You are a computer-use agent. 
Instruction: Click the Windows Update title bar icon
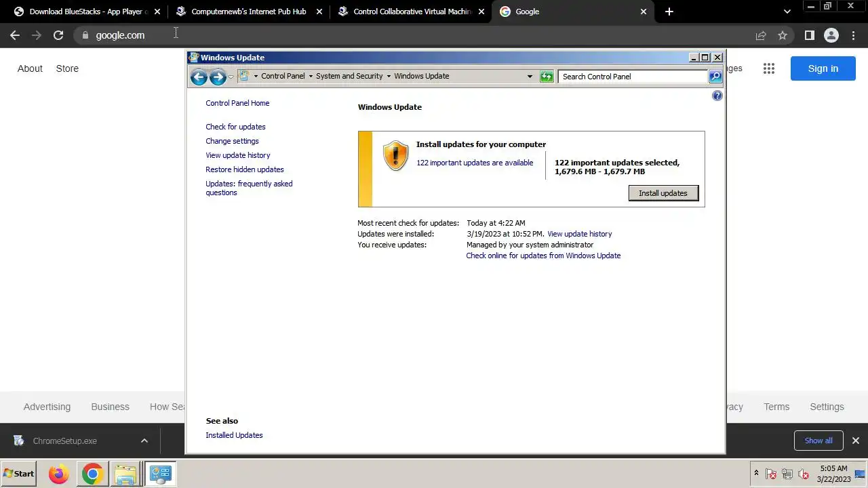coord(194,58)
